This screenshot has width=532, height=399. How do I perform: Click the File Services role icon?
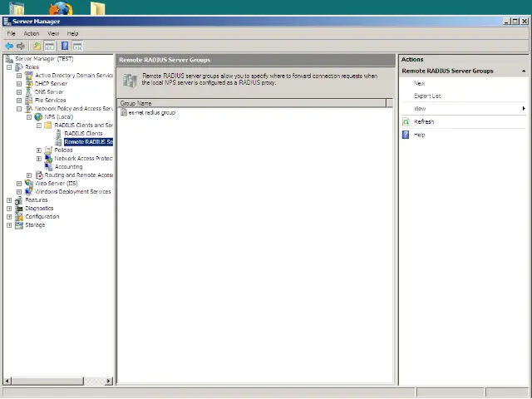click(x=29, y=101)
